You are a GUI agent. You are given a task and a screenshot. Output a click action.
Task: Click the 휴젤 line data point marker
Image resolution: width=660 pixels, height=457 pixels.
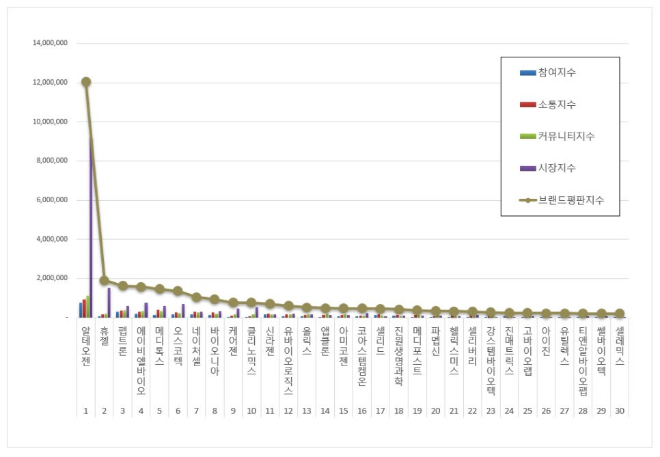click(x=104, y=281)
